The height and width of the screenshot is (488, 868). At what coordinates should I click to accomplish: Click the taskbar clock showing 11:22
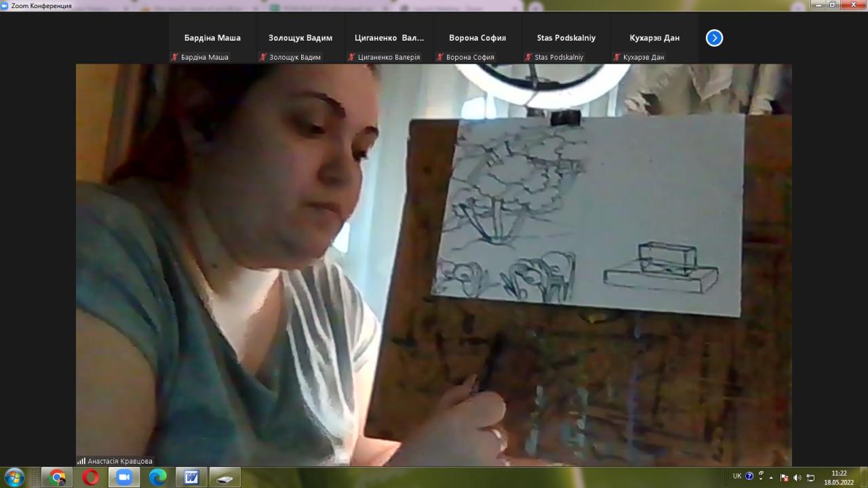coord(839,477)
